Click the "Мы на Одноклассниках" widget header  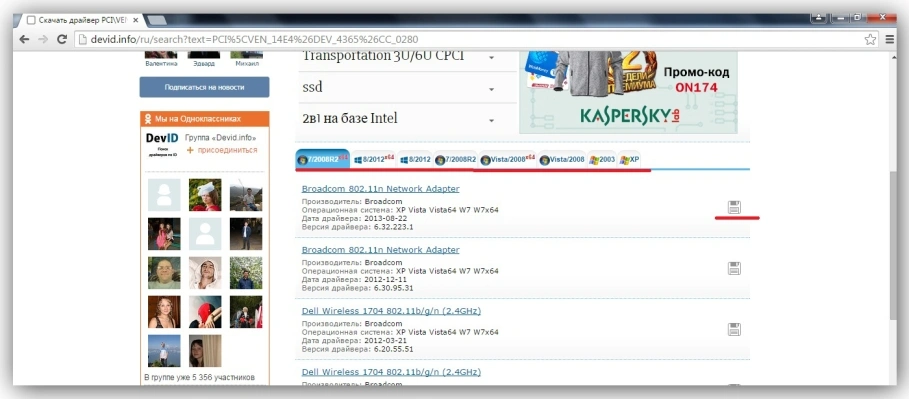(x=205, y=119)
